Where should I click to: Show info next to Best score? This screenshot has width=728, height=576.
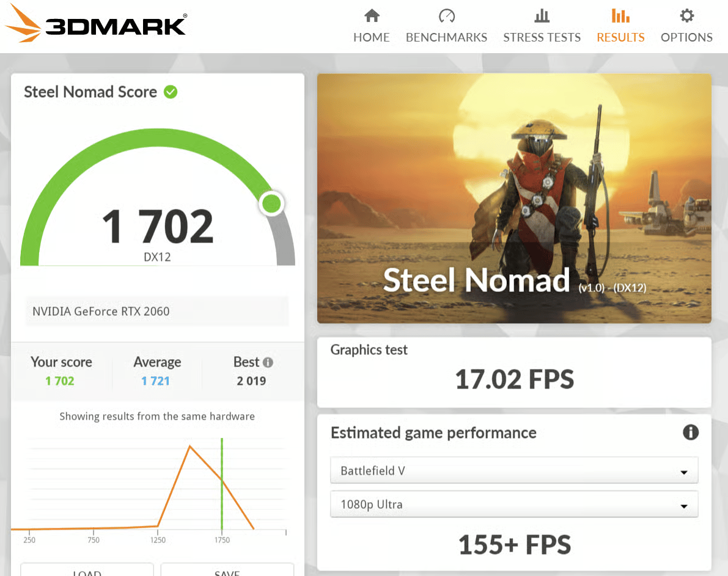[268, 362]
